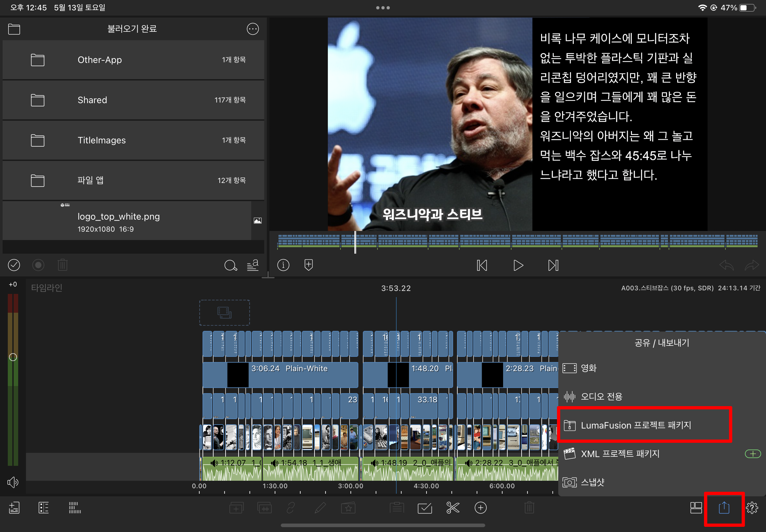Open the layout switcher icon
Screen dimensions: 766x532
696,508
